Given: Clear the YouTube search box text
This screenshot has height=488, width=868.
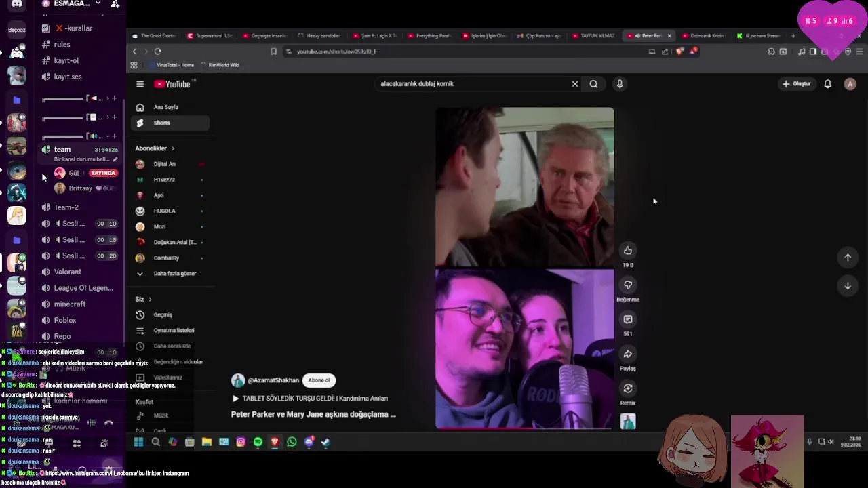Looking at the screenshot, I should pyautogui.click(x=575, y=84).
